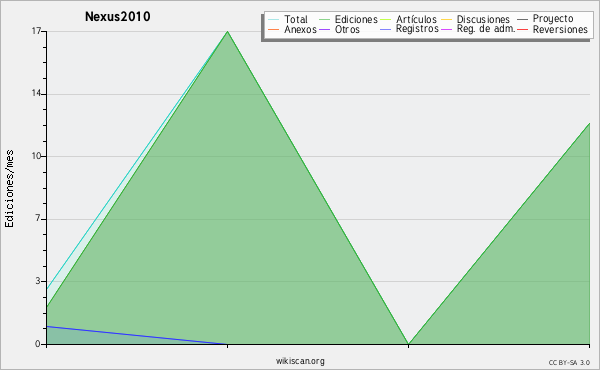Click the Registros legend label
Viewport: 600px width, 370px height.
point(417,29)
